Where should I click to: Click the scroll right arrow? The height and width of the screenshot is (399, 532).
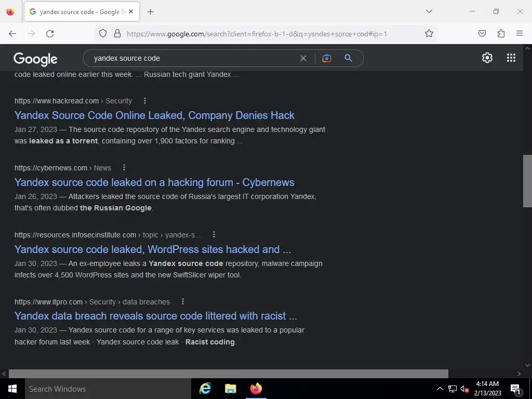[519, 374]
